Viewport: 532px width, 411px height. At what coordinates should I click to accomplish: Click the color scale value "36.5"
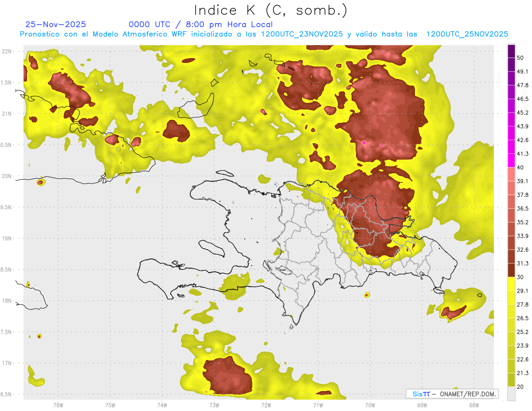pyautogui.click(x=522, y=208)
